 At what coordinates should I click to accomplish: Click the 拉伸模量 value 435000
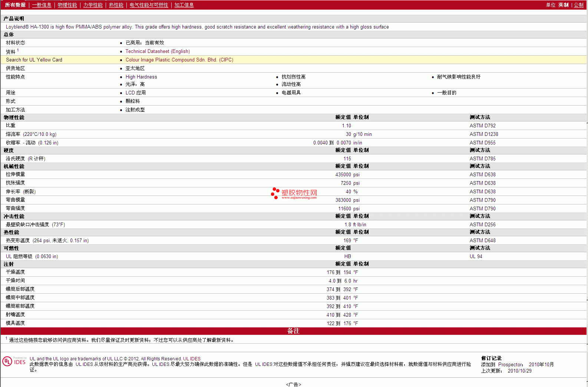click(x=343, y=174)
